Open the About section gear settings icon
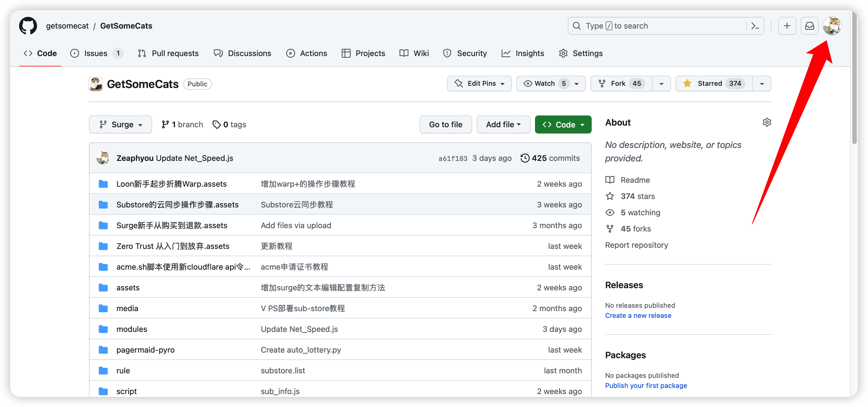The height and width of the screenshot is (407, 868). (766, 122)
